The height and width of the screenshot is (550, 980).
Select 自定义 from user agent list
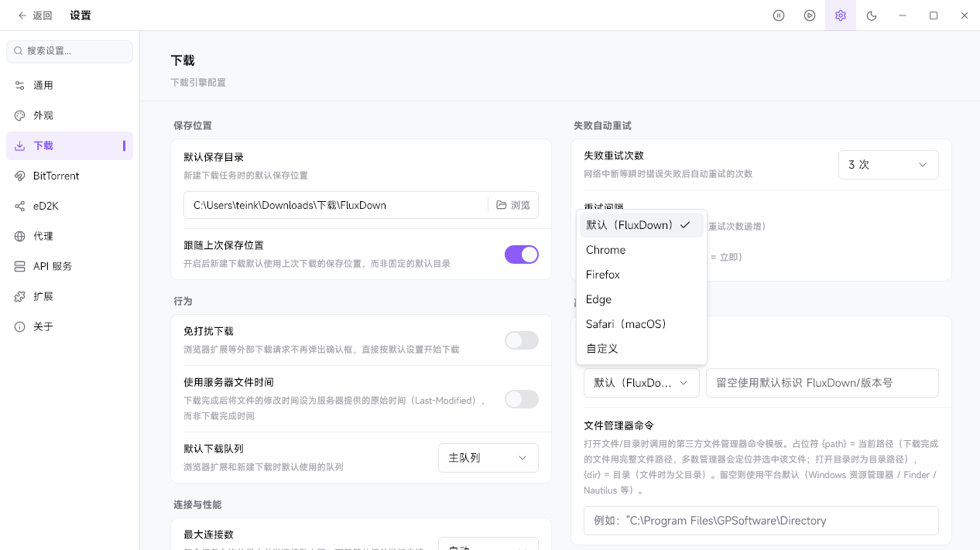[642, 349]
